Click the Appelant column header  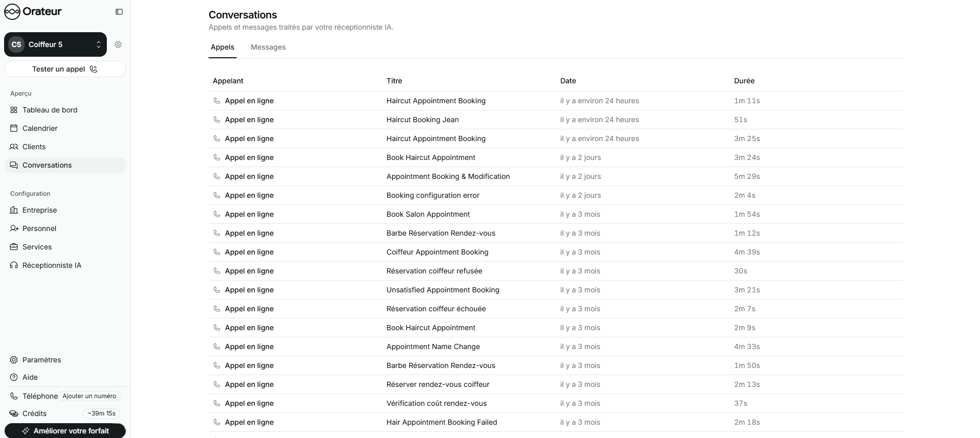(x=228, y=81)
